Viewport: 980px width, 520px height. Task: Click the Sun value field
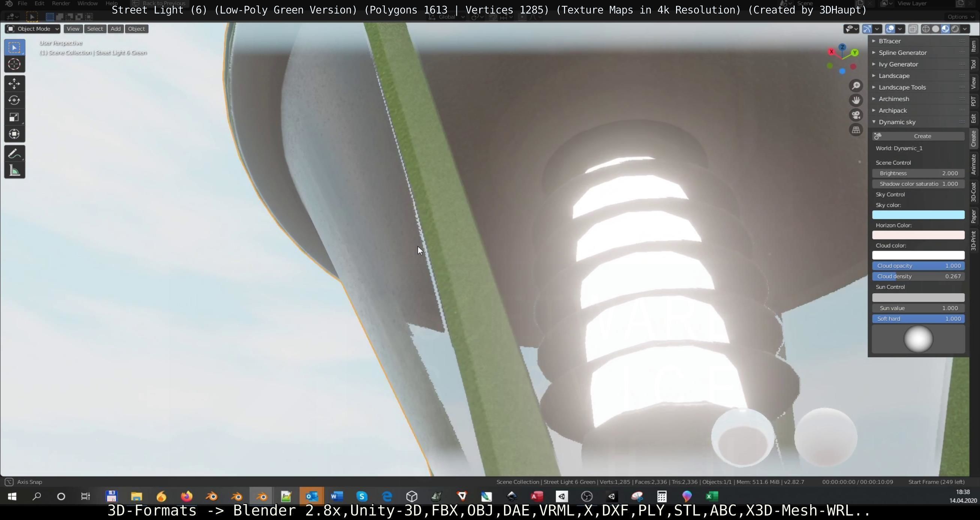click(x=919, y=308)
